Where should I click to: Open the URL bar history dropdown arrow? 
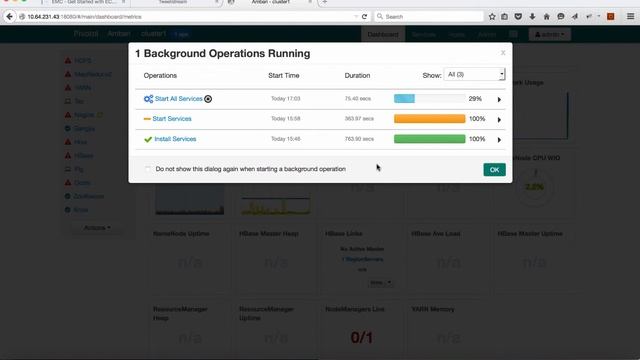(356, 17)
